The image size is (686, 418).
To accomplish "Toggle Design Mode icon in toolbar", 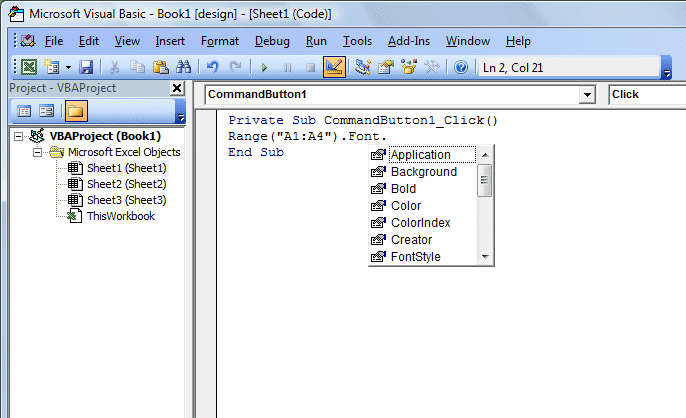I will click(x=334, y=67).
